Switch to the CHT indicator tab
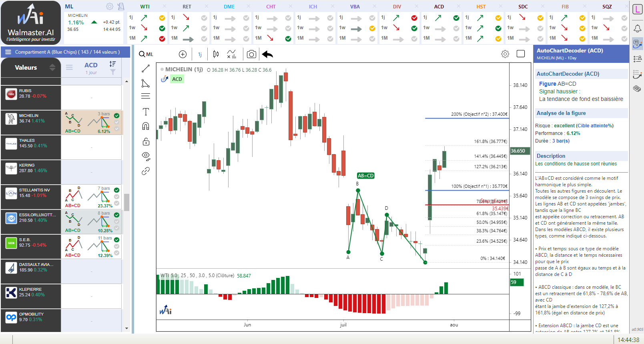This screenshot has width=644, height=344. pyautogui.click(x=271, y=6)
